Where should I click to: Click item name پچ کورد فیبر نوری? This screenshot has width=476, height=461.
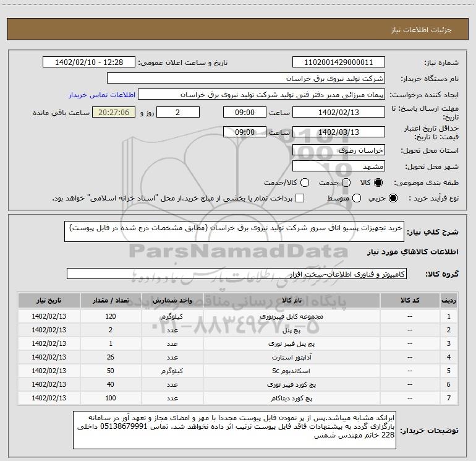pyautogui.click(x=291, y=384)
